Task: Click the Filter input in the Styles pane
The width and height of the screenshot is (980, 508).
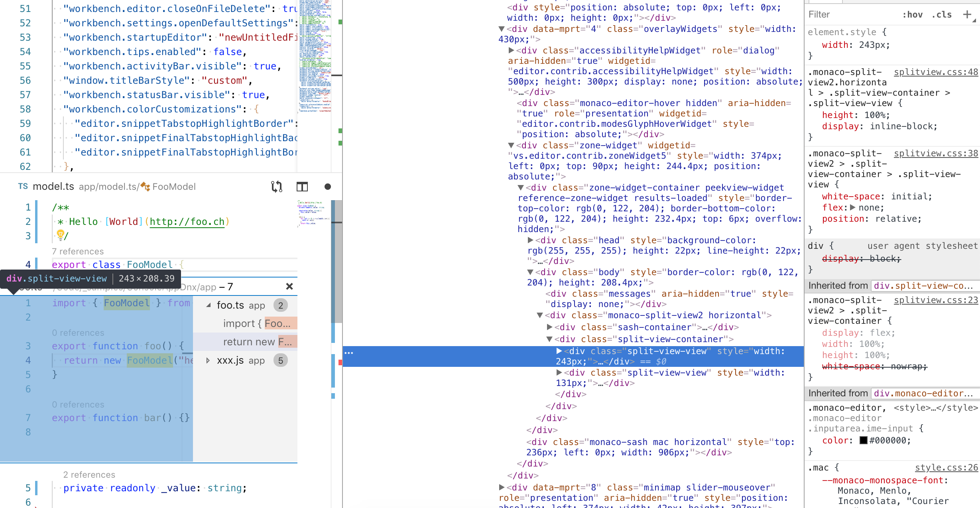Action: click(837, 15)
